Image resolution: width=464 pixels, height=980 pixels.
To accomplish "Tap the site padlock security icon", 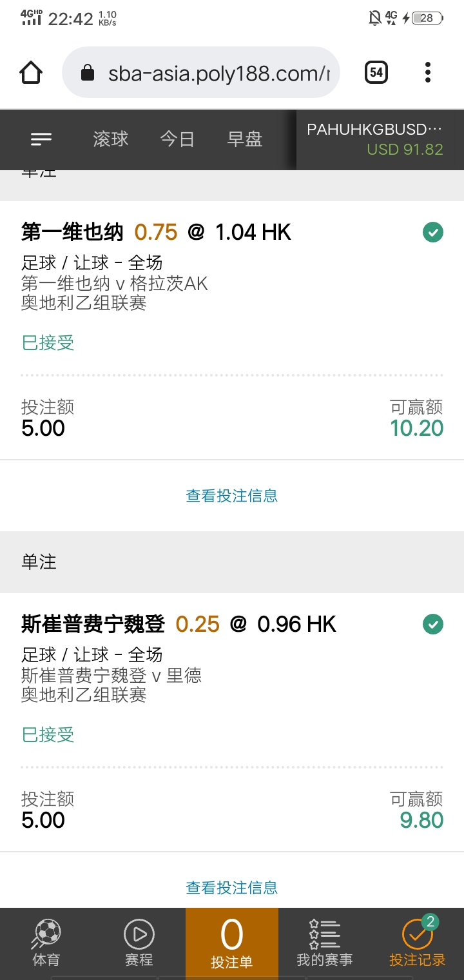I will point(88,73).
